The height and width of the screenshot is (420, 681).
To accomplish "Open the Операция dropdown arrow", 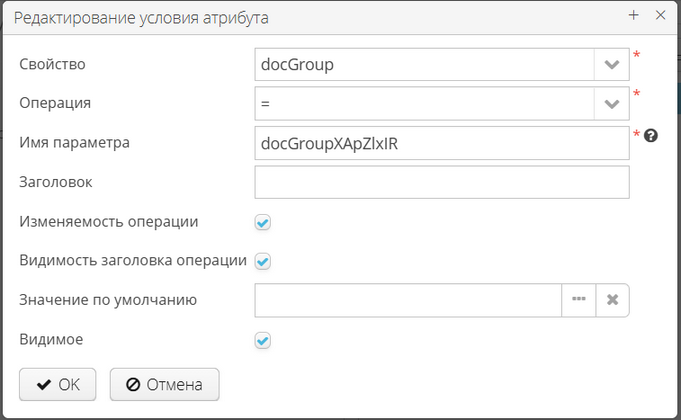I will pos(612,104).
